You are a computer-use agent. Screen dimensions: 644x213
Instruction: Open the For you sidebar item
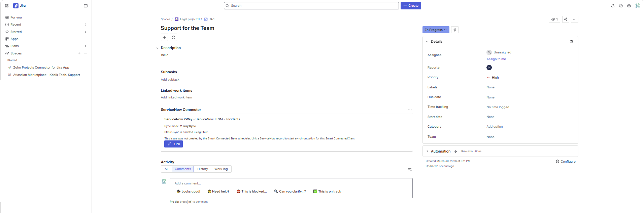pos(16,17)
